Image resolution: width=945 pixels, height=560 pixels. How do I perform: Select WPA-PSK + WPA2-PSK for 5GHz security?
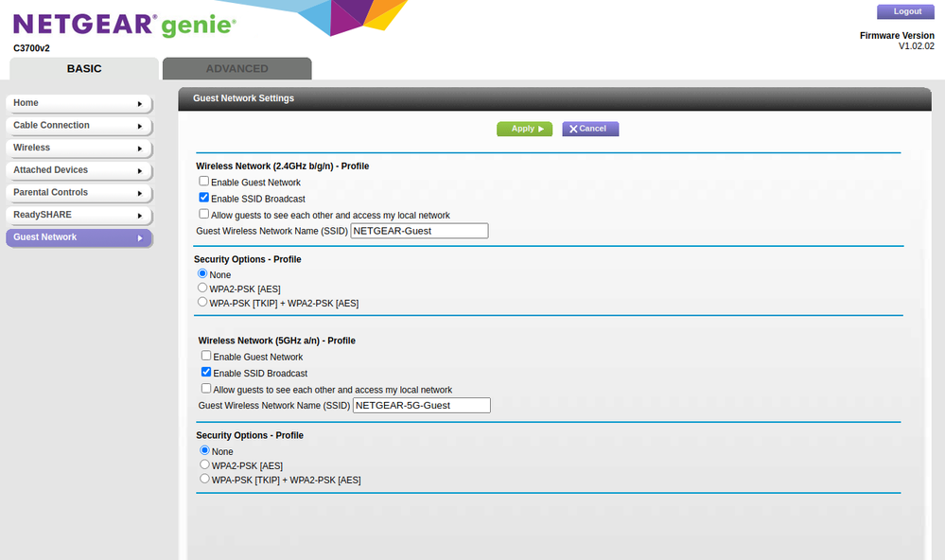tap(204, 478)
